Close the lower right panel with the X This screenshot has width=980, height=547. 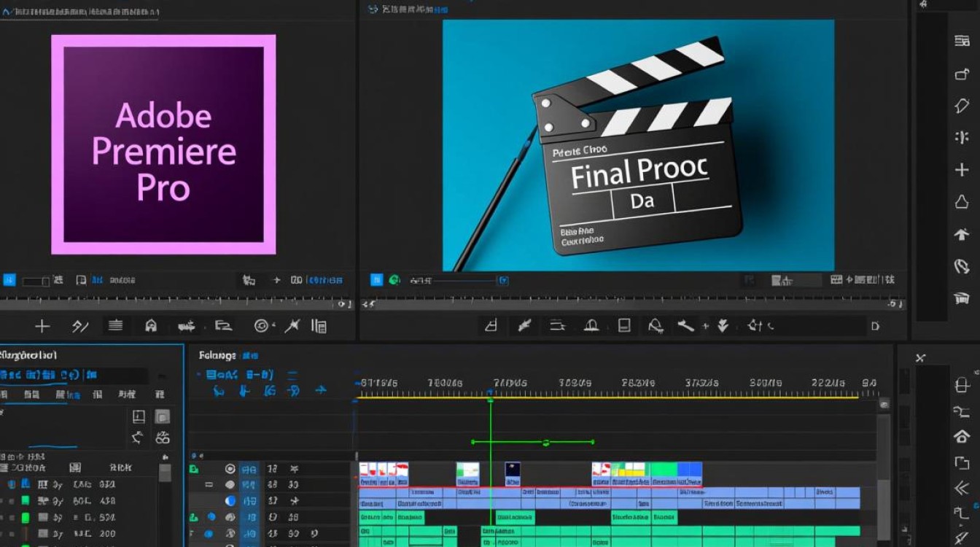(920, 357)
